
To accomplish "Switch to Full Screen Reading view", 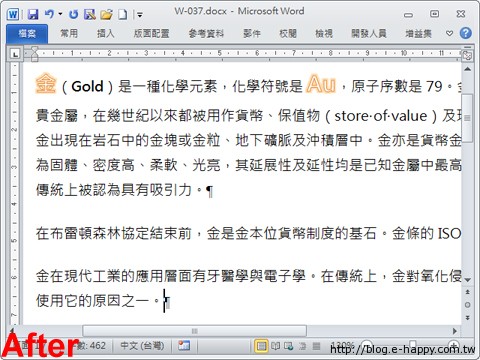I will pos(275,346).
